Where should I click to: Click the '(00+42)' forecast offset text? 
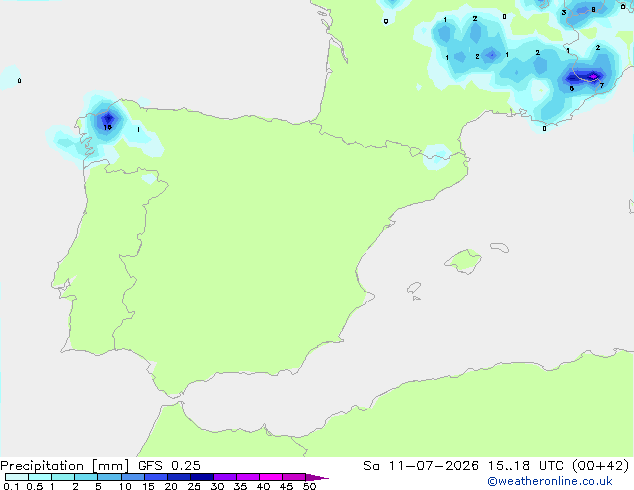tap(601, 466)
